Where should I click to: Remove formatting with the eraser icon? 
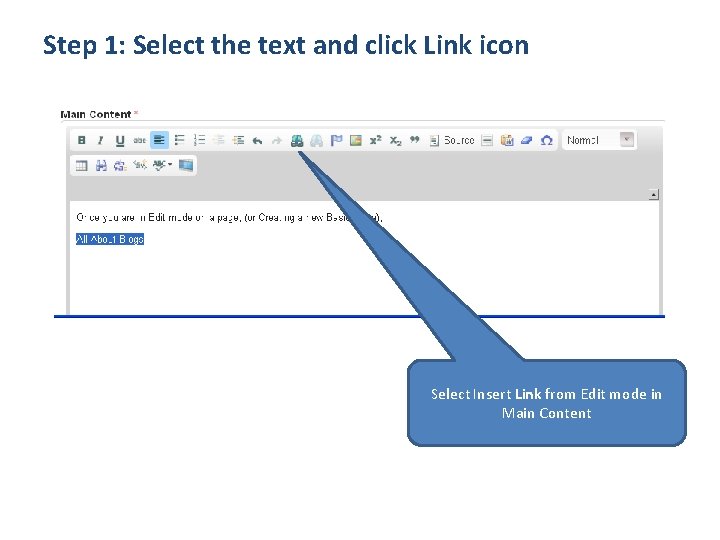[x=526, y=141]
